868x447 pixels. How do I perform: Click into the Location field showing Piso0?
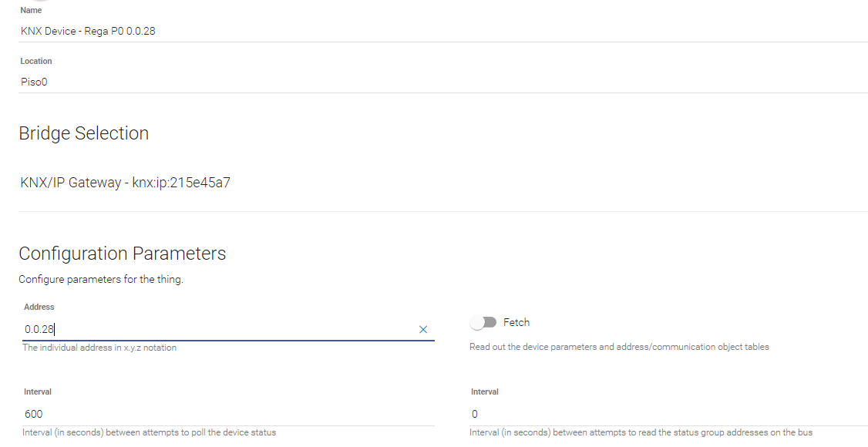pos(442,82)
